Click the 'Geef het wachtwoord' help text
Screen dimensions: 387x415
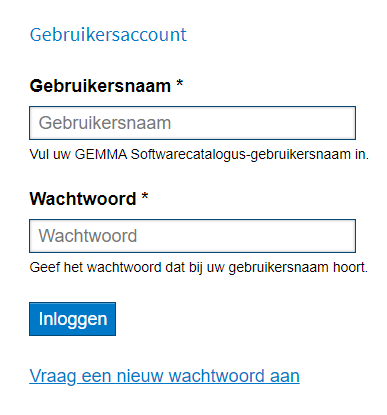tap(199, 268)
